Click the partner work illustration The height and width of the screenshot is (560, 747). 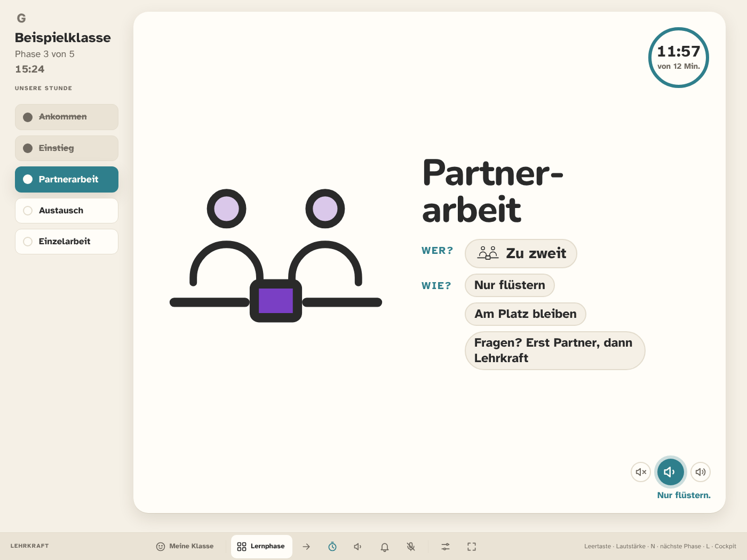point(276,255)
